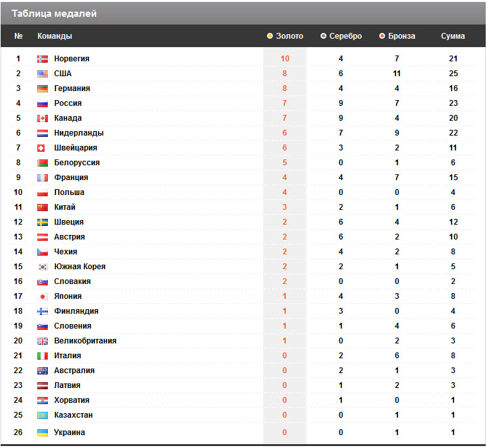Screen dimensions: 487x448
Task: Click the Germany flag icon
Action: (43, 88)
